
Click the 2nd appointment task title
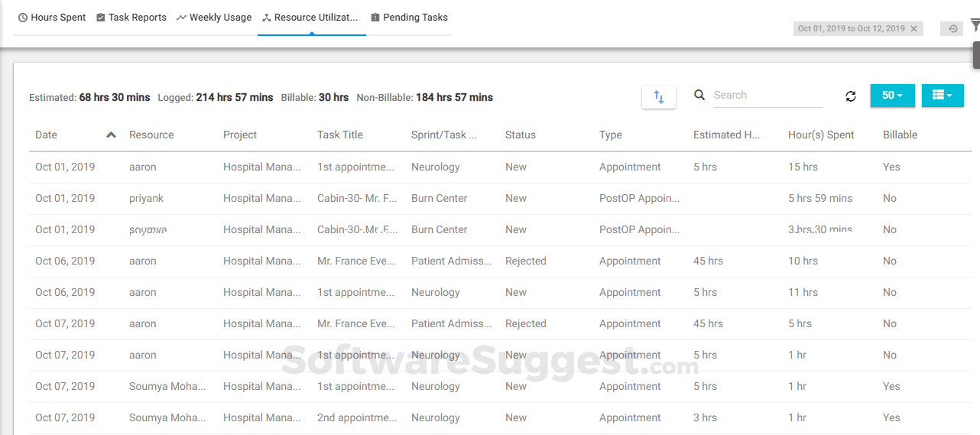tap(357, 417)
